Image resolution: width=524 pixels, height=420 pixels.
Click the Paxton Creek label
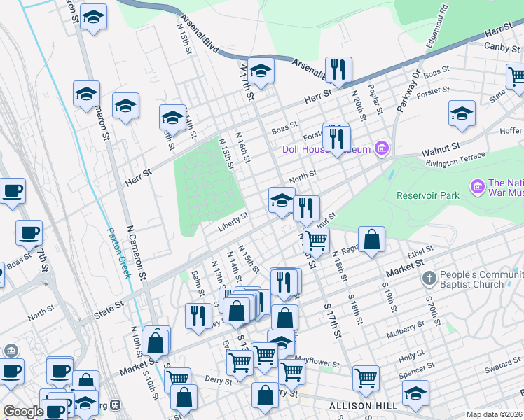click(118, 253)
